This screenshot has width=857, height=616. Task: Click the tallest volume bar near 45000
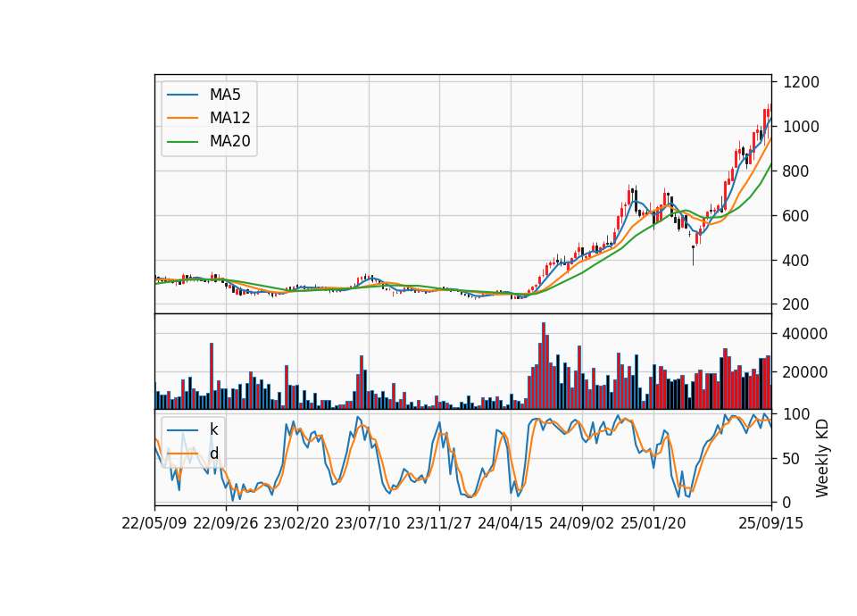[x=544, y=366]
